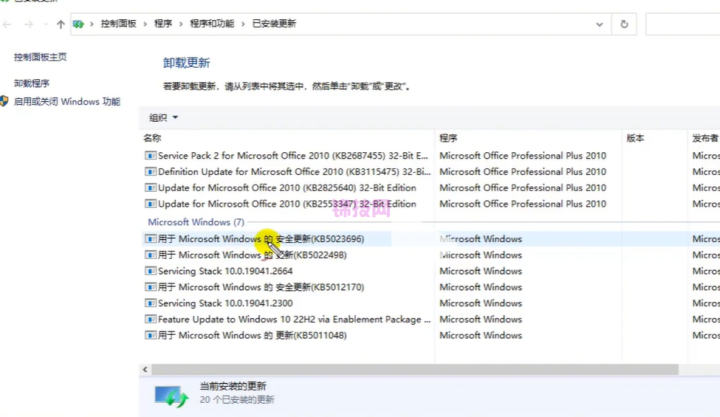Screen dimensions: 720x417
Task: Click icon of Feature Update 22H2 row
Action: coord(150,319)
